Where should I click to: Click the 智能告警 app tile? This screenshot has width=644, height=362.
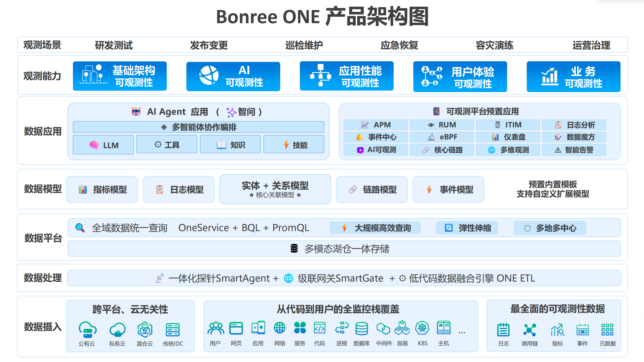coord(574,150)
